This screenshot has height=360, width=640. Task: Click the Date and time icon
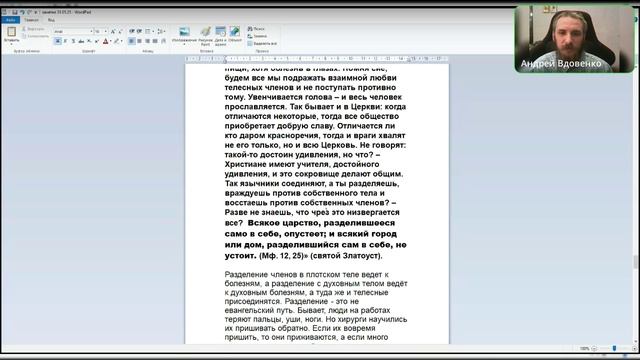[220, 31]
